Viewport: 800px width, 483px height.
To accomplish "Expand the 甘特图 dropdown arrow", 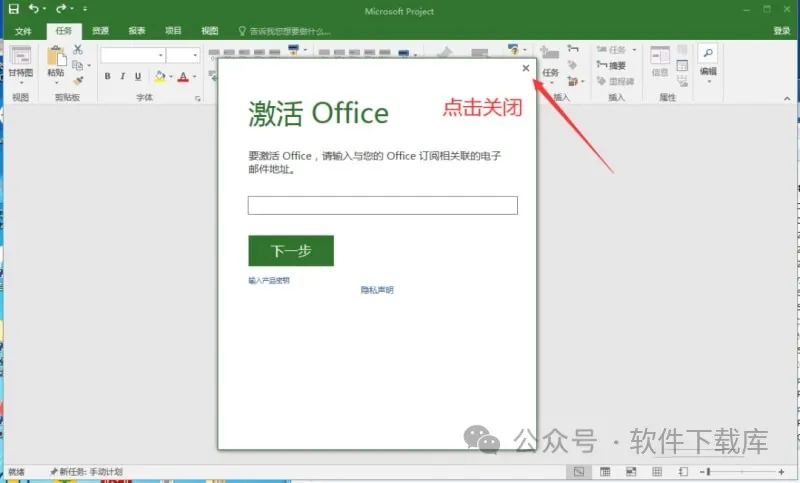I will [x=21, y=83].
